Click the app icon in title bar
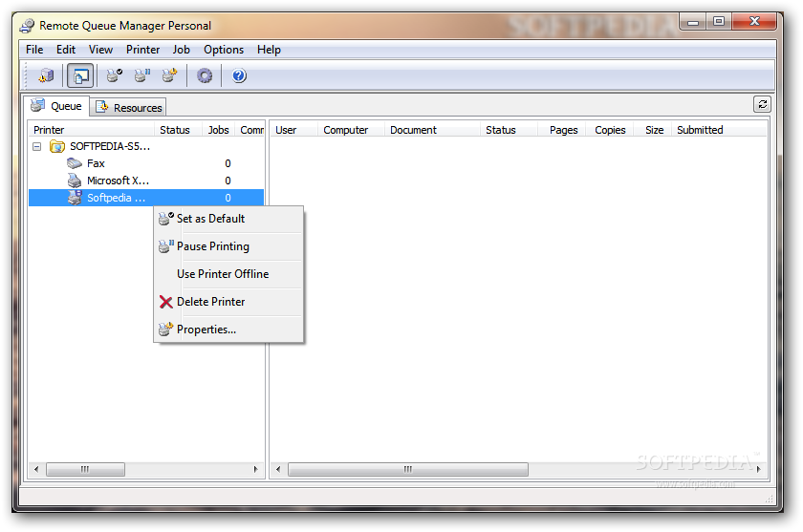 [x=27, y=26]
